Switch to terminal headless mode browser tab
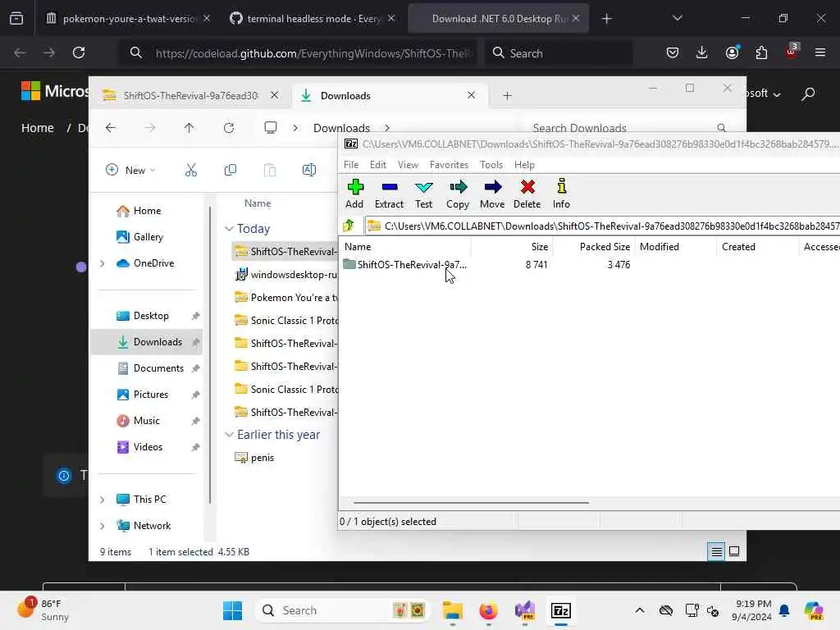 point(313,18)
